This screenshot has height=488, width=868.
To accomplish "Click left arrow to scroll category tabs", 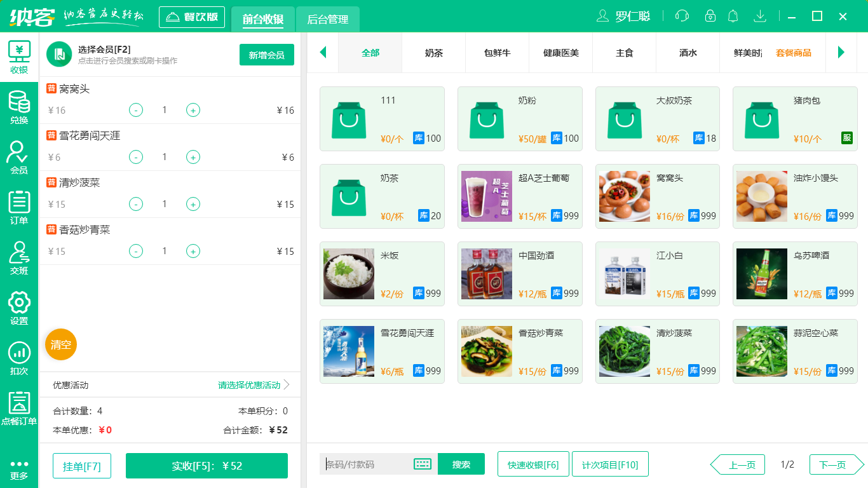I will click(x=323, y=53).
